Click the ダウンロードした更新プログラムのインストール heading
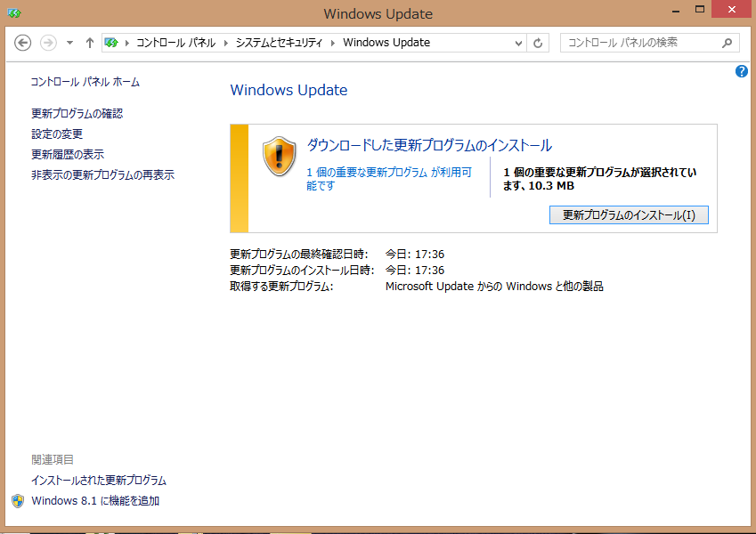 coord(429,145)
